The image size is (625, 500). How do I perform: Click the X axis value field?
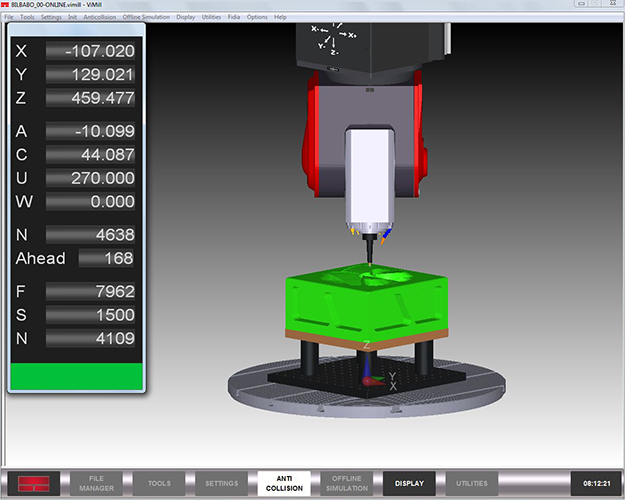point(90,51)
